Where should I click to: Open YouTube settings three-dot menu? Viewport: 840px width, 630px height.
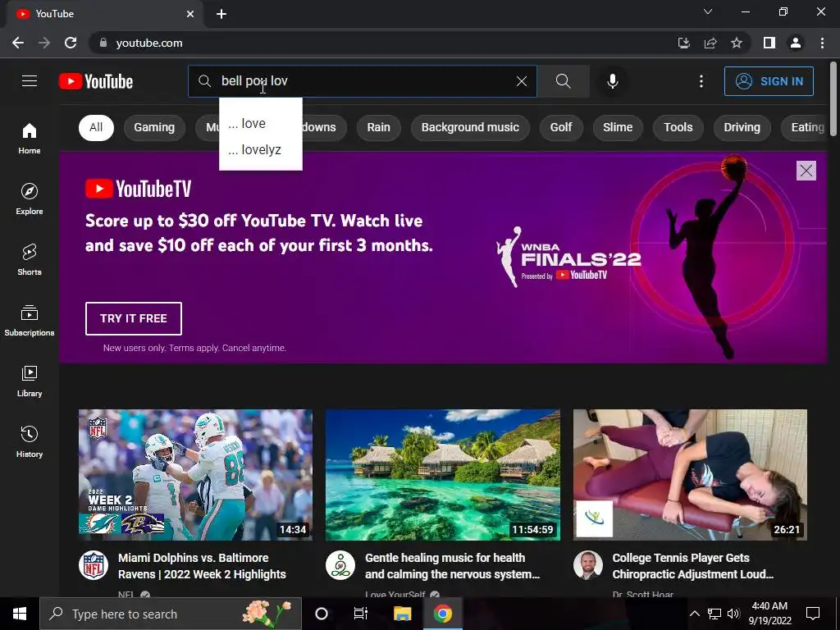(x=701, y=81)
